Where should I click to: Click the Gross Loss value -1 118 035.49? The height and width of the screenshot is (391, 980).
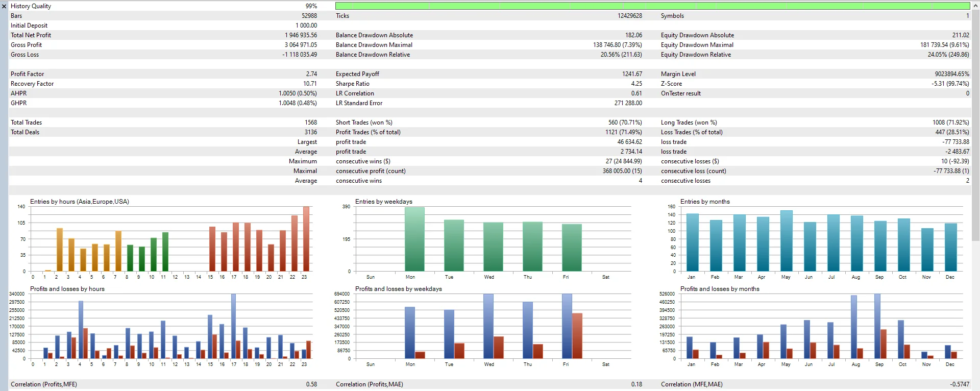[x=300, y=55]
